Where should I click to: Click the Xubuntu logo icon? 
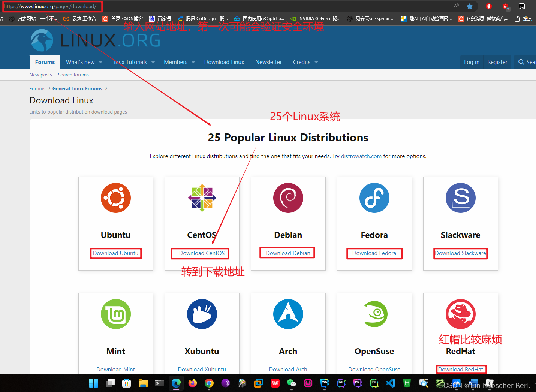pyautogui.click(x=202, y=314)
